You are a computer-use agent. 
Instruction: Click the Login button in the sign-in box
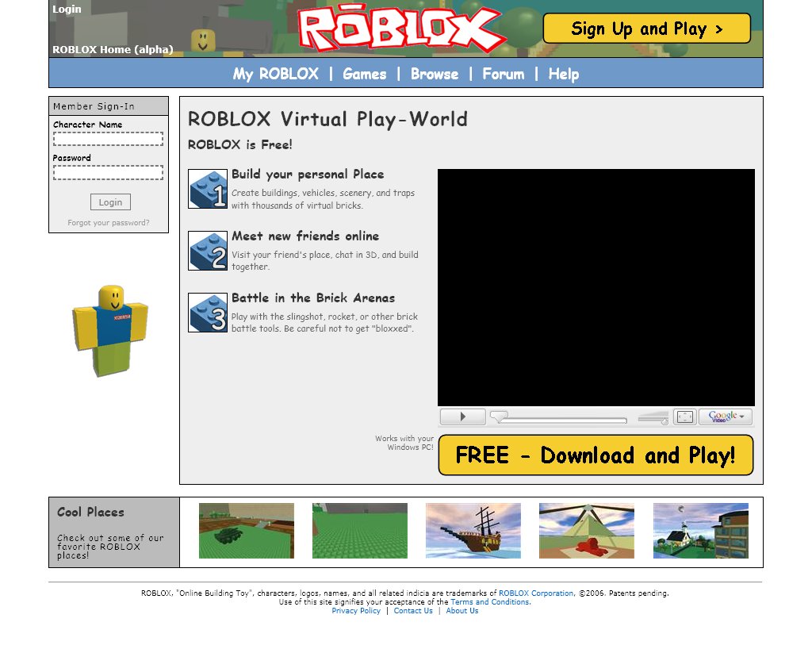pos(110,202)
